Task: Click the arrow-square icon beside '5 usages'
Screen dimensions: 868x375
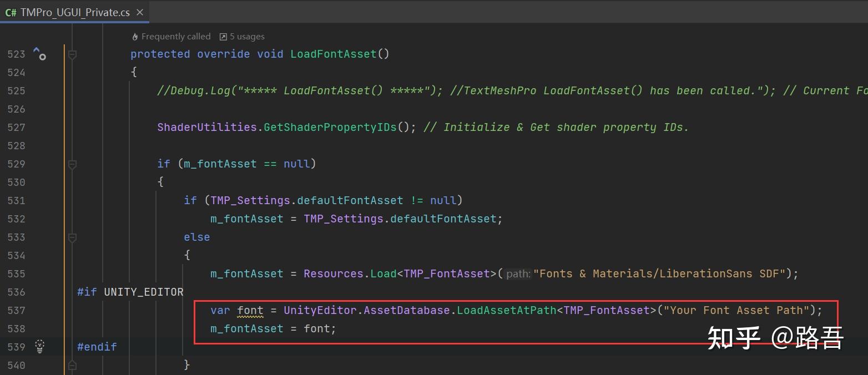Action: (224, 36)
